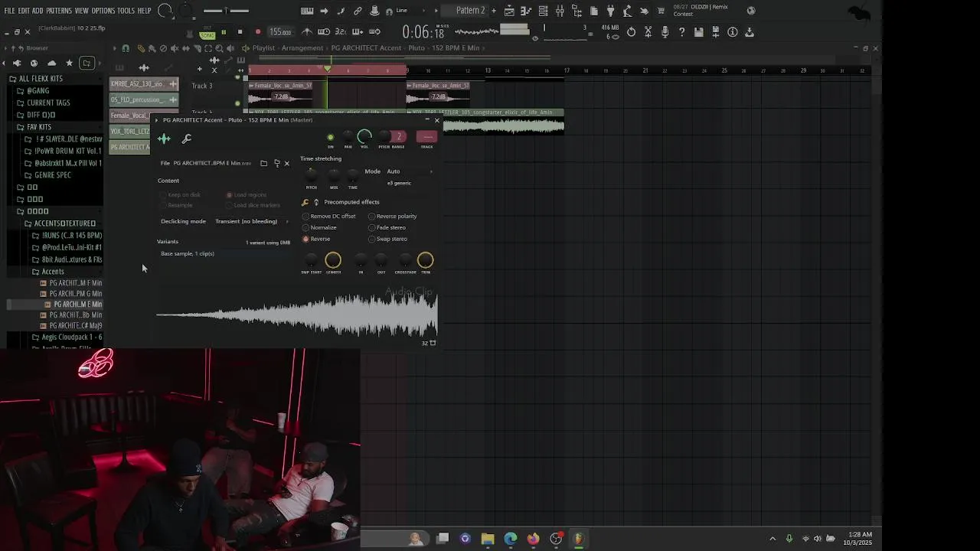Screen dimensions: 980x551
Task: Collapse the ACCENTS@TEXTURED folder
Action: 65,223
